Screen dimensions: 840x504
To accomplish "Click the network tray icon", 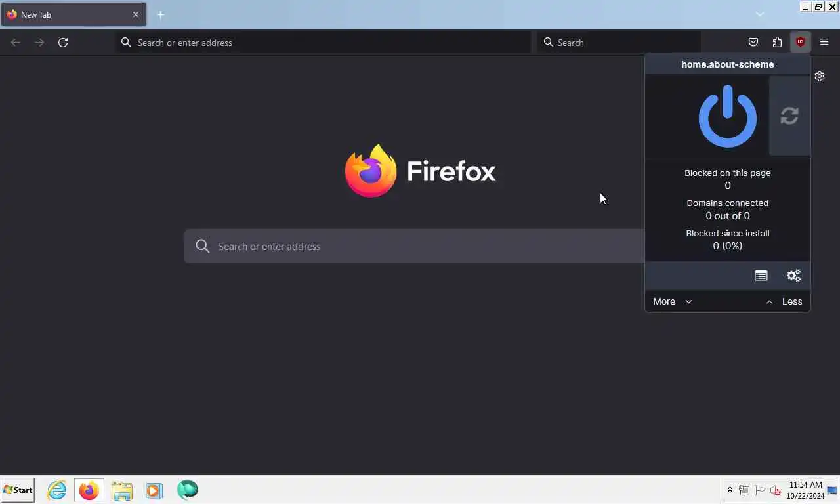I will pos(744,490).
